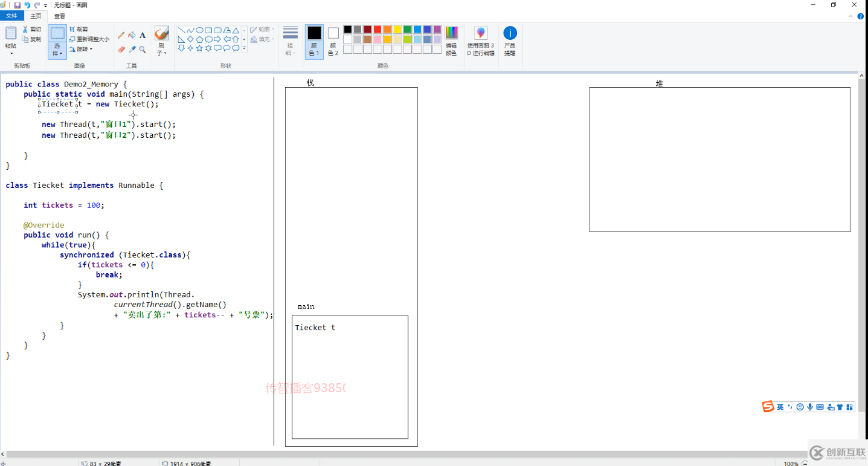Click Resize (重新调整大小) button
This screenshot has height=466, width=868.
[89, 39]
